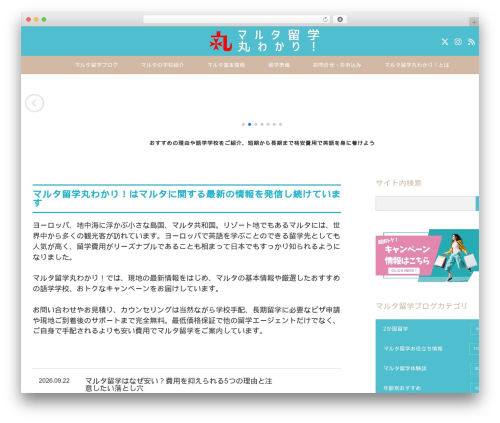Open 留学準備 menu item

(279, 65)
